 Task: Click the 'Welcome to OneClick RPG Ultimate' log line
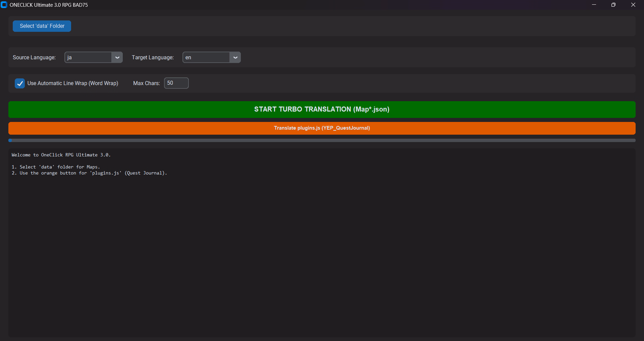tap(61, 155)
